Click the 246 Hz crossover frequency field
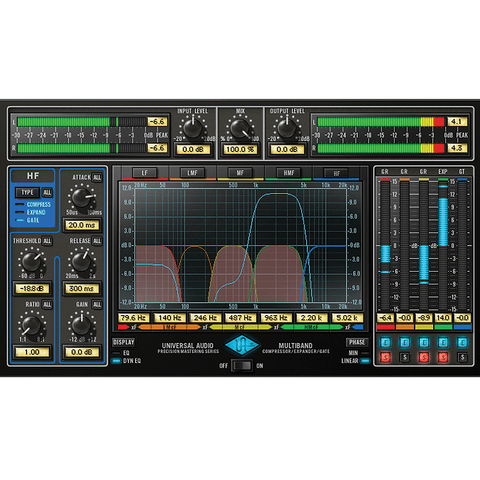This screenshot has height=480, width=480. pos(205,318)
